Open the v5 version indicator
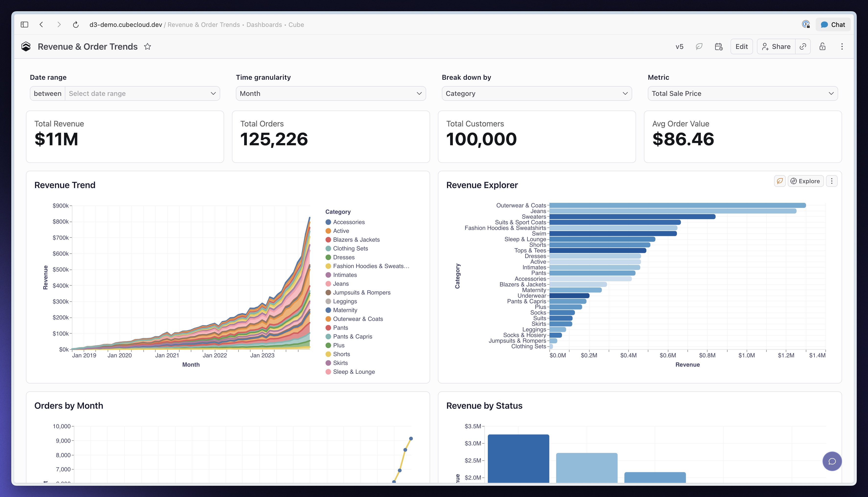The image size is (868, 497). point(679,46)
